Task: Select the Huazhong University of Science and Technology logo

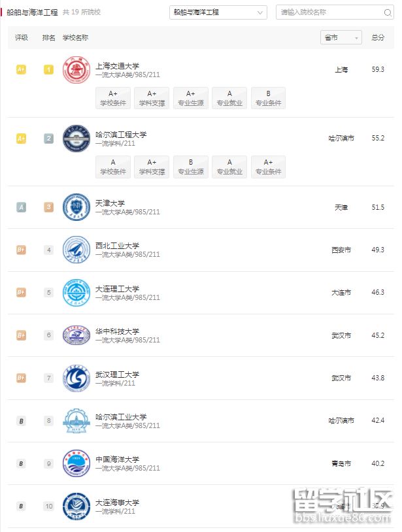Action: [76, 335]
